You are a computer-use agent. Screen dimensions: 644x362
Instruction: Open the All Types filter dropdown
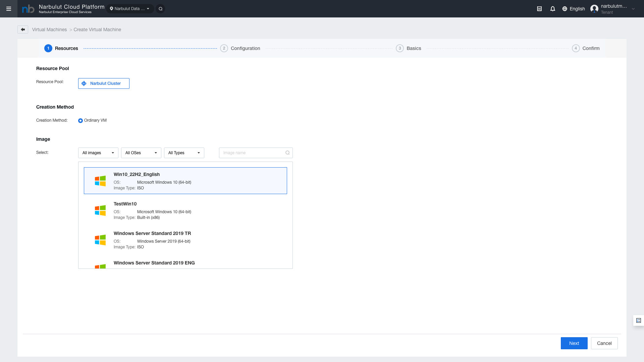[184, 153]
